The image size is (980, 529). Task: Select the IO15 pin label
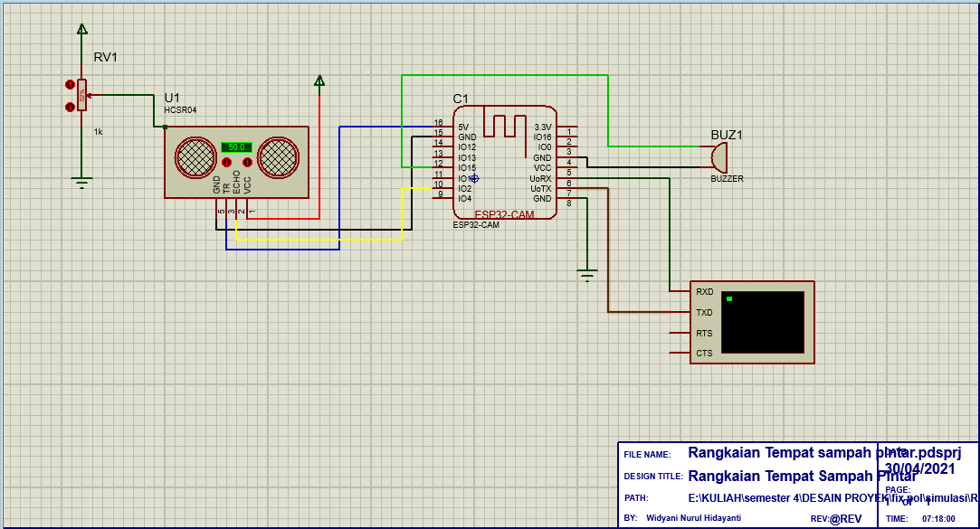pos(467,168)
